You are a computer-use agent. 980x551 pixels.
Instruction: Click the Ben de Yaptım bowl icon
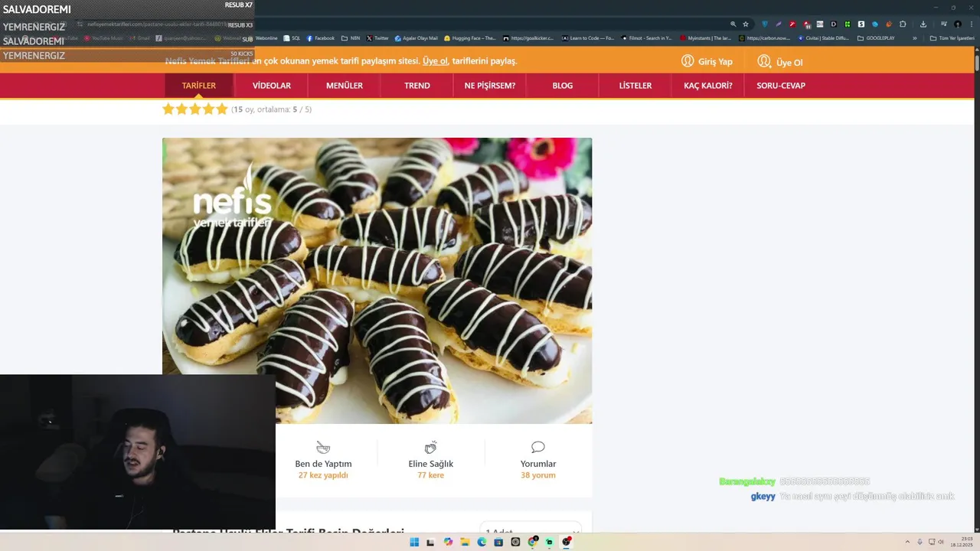tap(323, 447)
